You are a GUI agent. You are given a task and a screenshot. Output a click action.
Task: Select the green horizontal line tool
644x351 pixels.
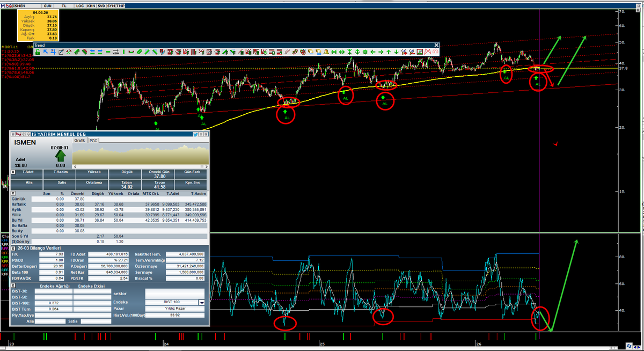click(108, 52)
